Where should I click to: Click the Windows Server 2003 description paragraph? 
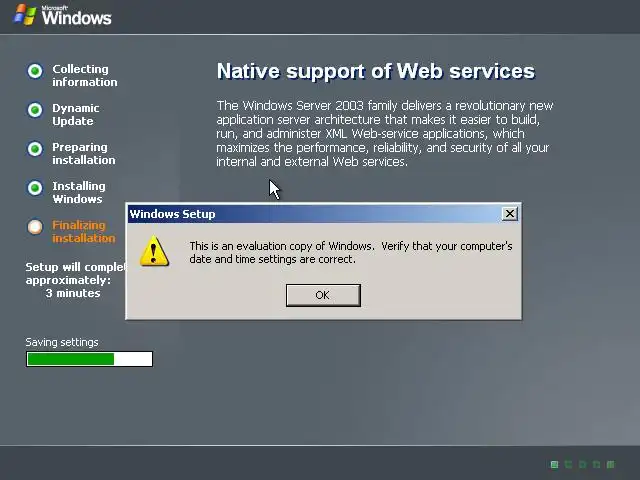click(x=384, y=133)
